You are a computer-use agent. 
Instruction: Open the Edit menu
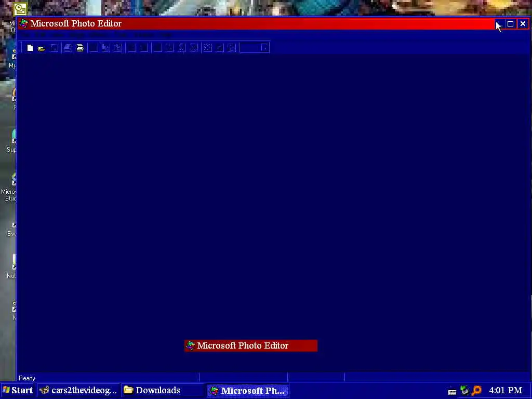(x=41, y=35)
